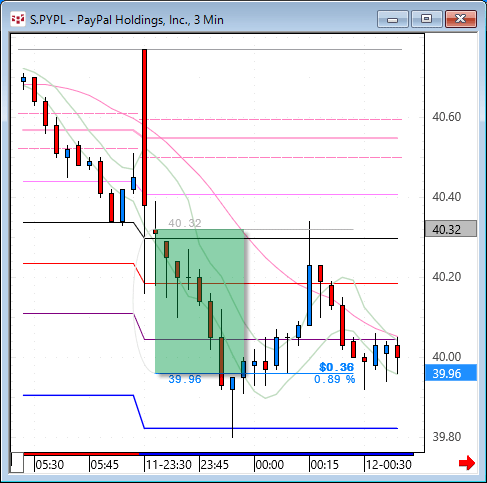Click the 40.60 price scale label
This screenshot has height=483, width=487.
(x=447, y=117)
